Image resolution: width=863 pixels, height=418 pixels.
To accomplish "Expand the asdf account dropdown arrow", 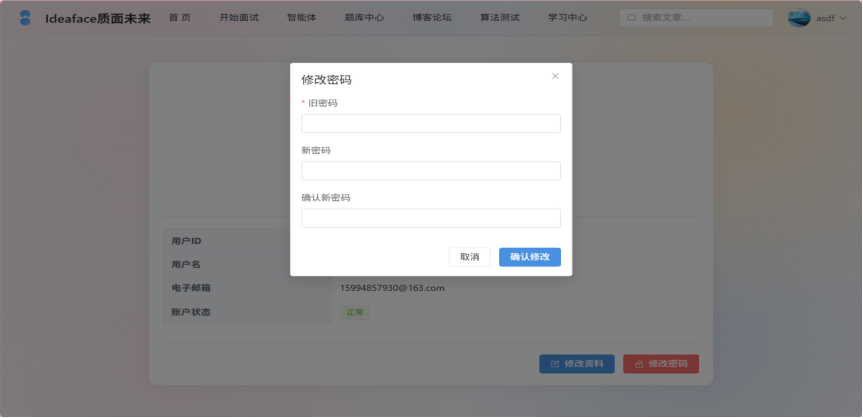I will 843,18.
